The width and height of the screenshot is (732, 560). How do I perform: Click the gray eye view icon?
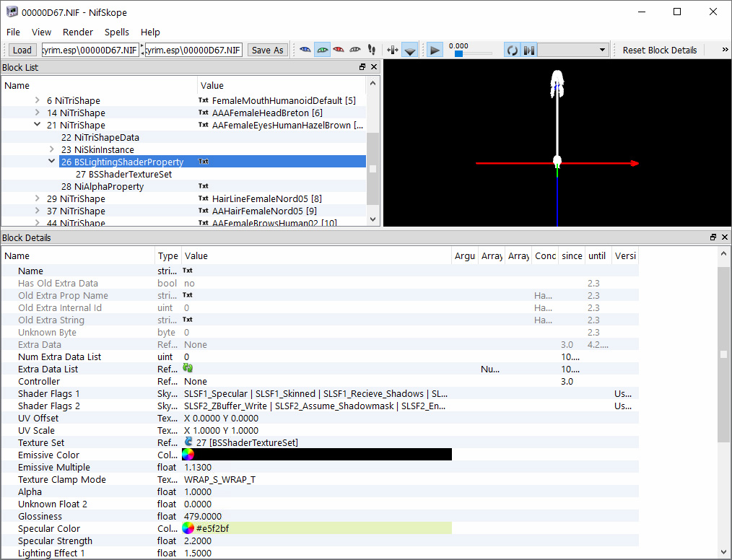click(x=355, y=50)
